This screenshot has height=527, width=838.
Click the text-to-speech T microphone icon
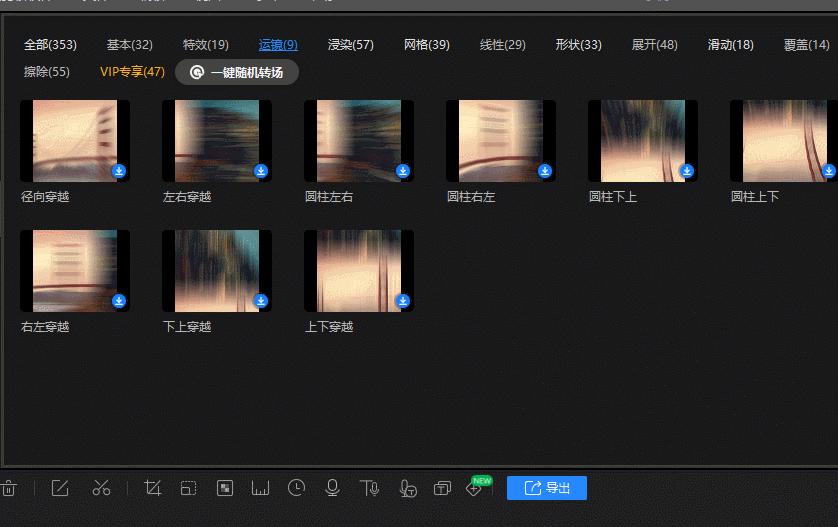[369, 488]
